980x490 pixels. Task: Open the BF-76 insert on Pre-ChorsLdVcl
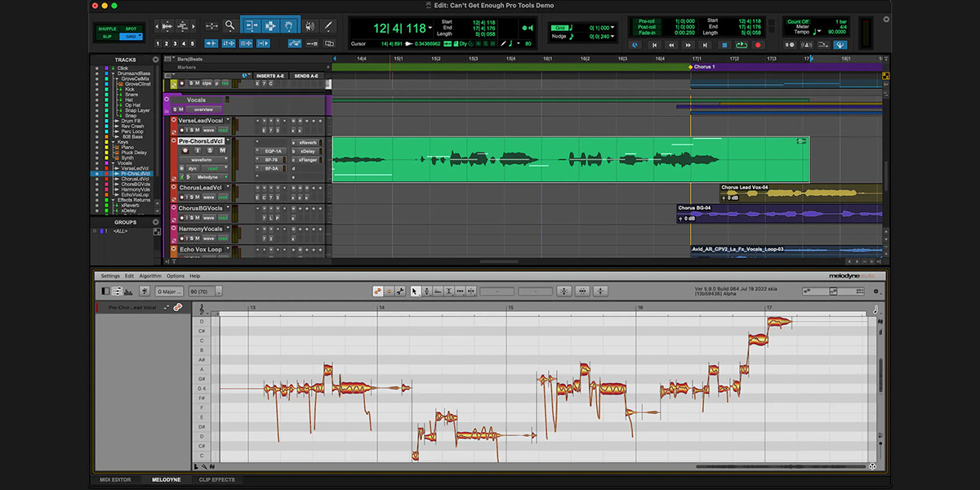(x=272, y=159)
